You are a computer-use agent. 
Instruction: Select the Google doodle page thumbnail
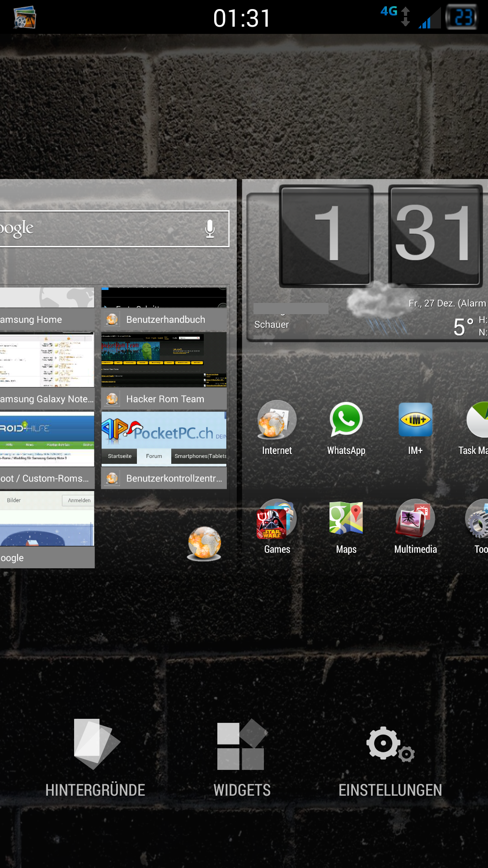[x=47, y=519]
